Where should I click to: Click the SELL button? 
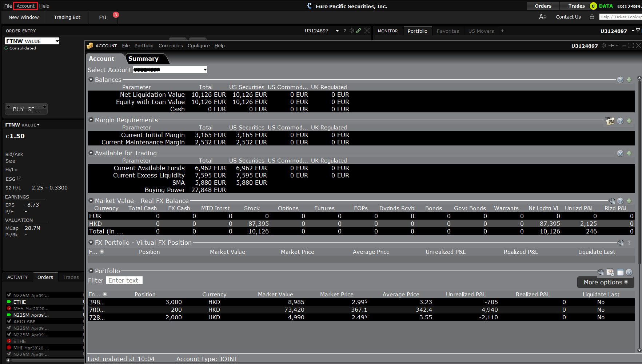[x=34, y=109]
